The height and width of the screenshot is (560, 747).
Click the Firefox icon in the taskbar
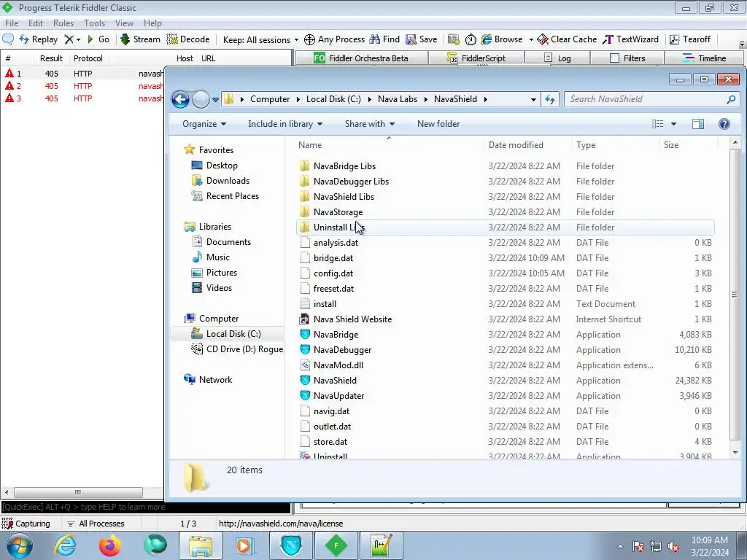coord(110,545)
